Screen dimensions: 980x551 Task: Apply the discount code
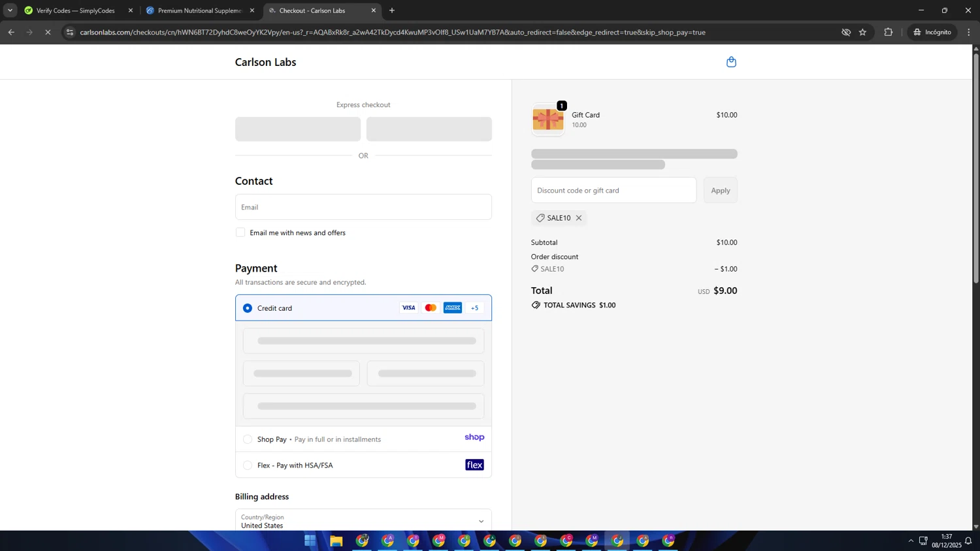pyautogui.click(x=721, y=190)
